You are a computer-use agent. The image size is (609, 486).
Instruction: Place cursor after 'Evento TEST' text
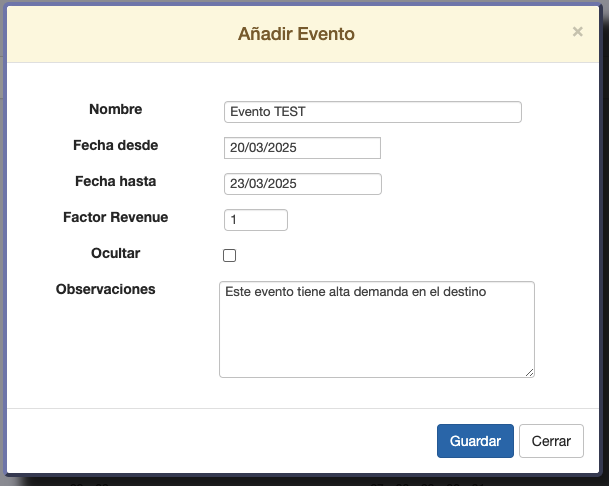pos(307,112)
